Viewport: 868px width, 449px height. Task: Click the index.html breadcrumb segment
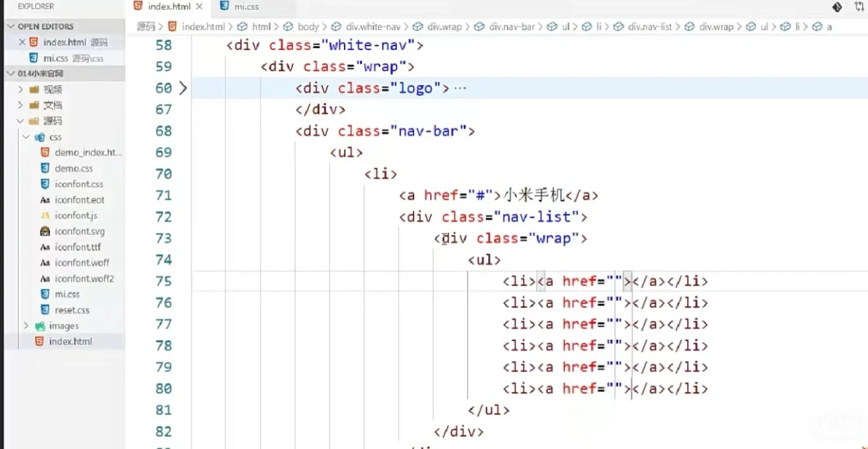click(203, 27)
